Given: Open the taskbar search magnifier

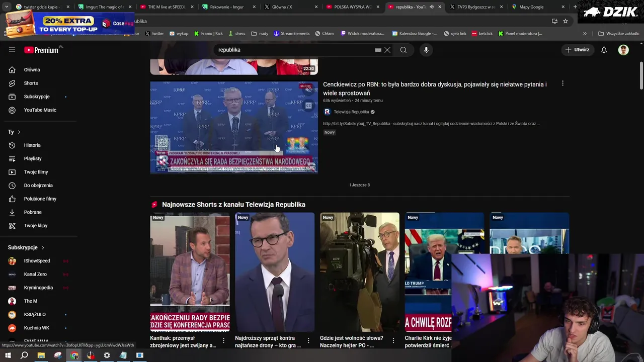Looking at the screenshot, I should [24, 355].
